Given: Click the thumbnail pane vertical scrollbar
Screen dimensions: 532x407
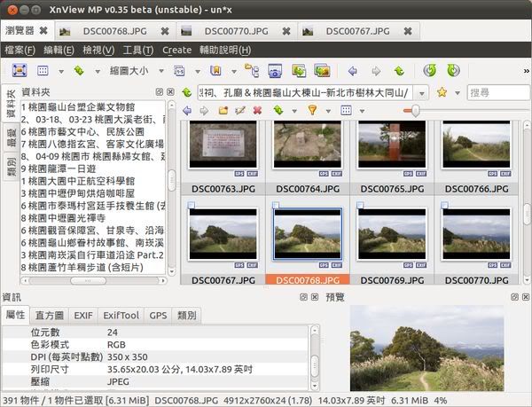Looking at the screenshot, I should point(527,214).
